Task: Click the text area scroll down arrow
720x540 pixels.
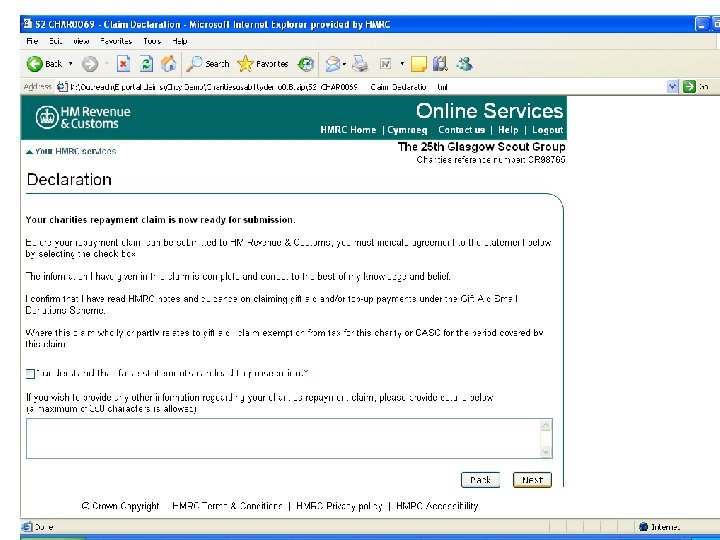Action: (x=546, y=452)
